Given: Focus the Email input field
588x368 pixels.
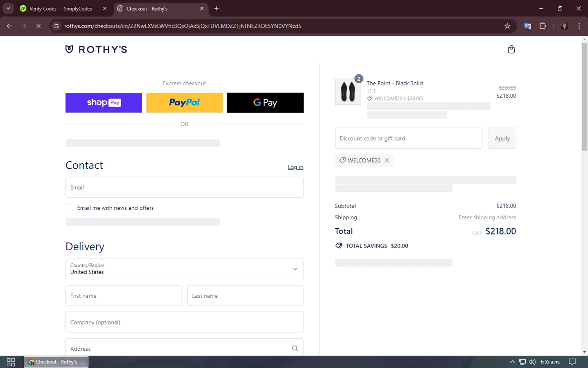Looking at the screenshot, I should [x=184, y=187].
